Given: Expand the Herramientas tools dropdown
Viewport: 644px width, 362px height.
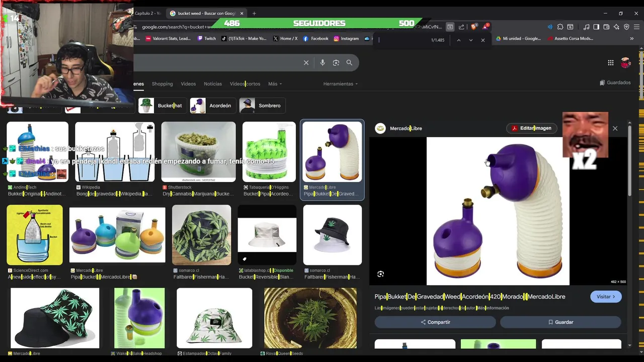Looking at the screenshot, I should click(x=341, y=84).
